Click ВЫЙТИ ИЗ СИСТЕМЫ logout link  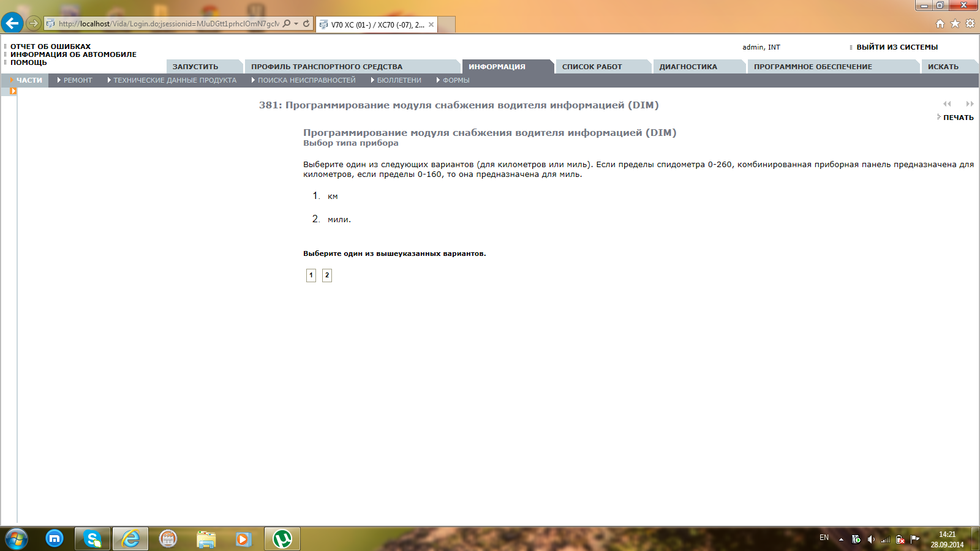coord(897,47)
